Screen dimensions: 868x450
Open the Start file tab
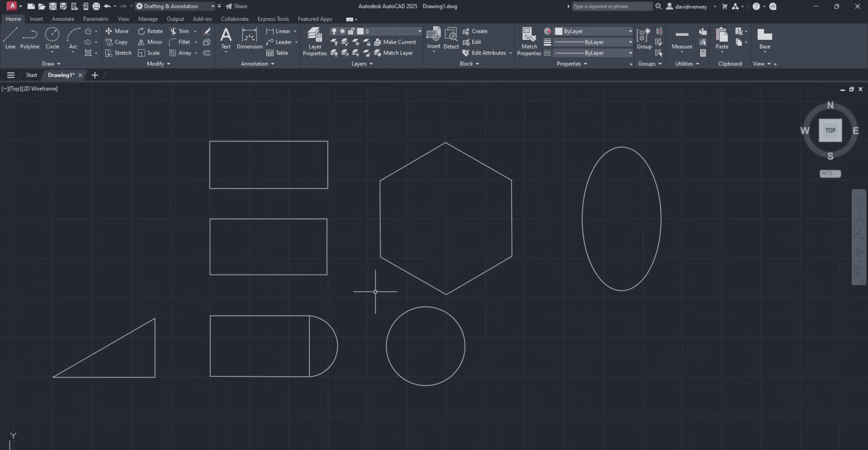31,75
